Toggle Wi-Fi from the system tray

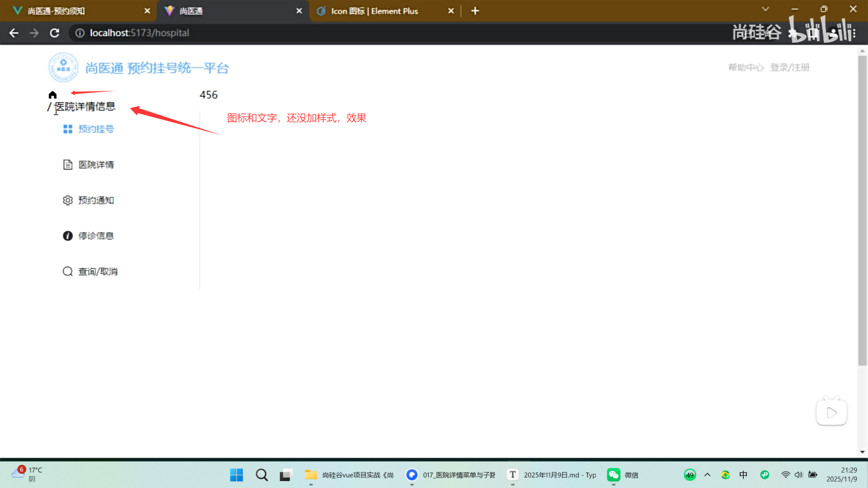(x=785, y=475)
